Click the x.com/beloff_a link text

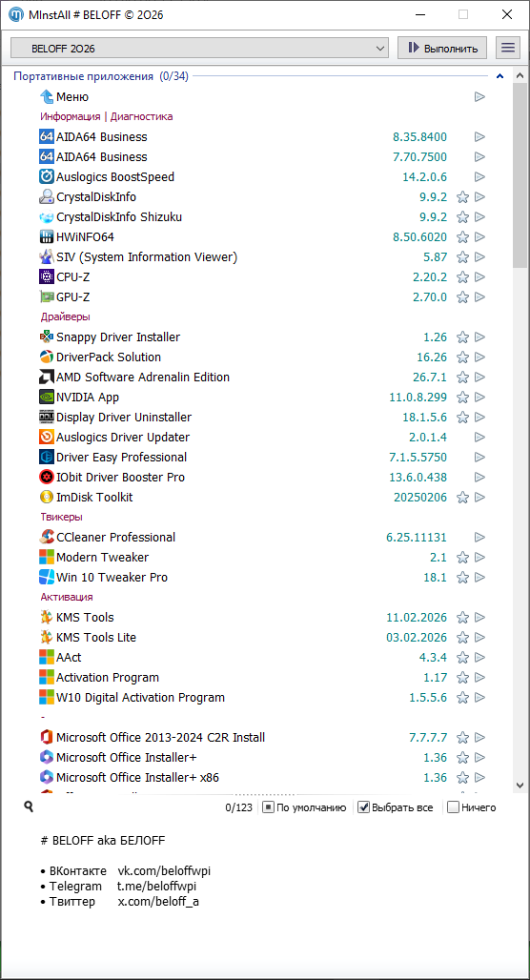click(159, 901)
